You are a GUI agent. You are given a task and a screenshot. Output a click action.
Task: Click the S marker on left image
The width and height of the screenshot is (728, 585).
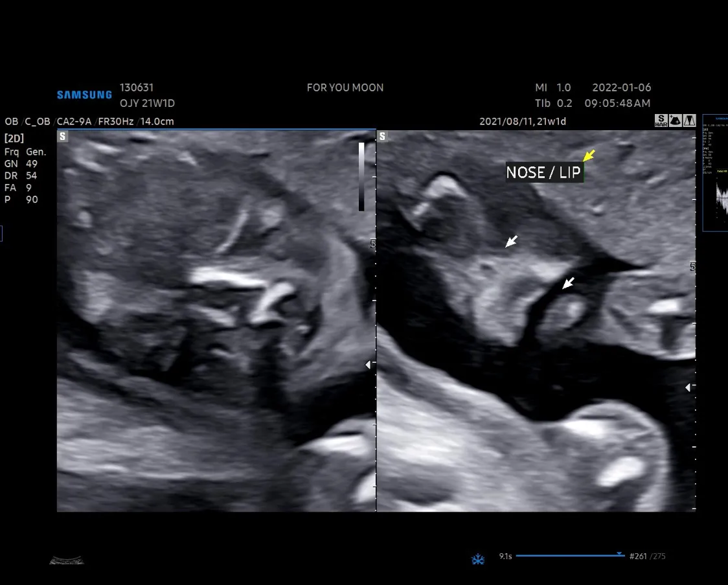[63, 136]
